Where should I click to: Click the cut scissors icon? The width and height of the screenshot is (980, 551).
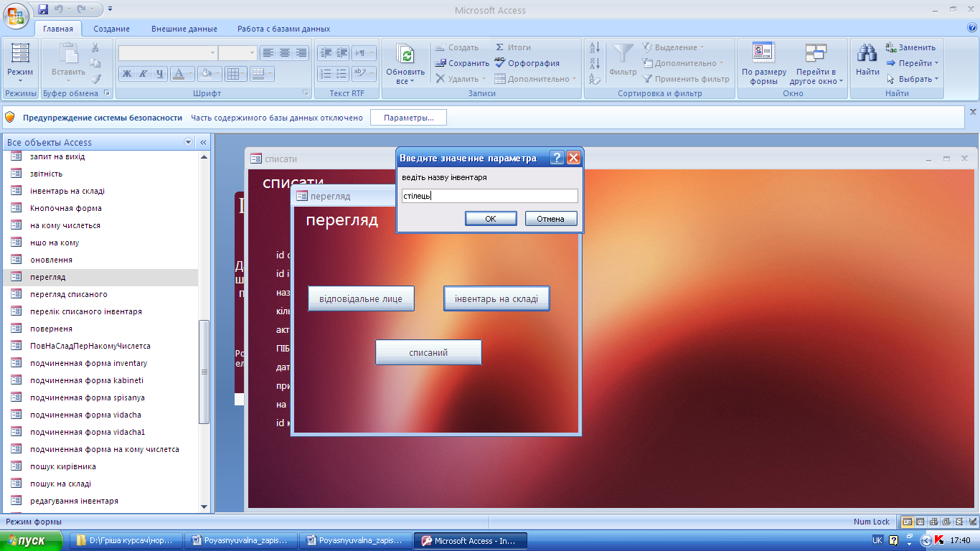pos(95,47)
